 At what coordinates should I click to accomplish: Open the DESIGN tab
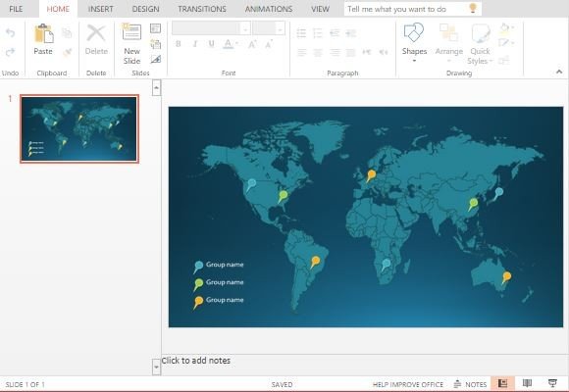[145, 9]
